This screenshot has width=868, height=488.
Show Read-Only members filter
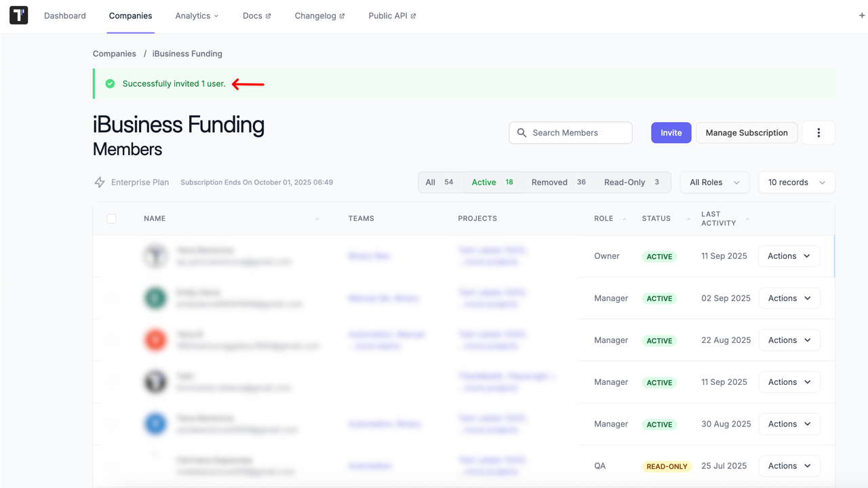point(631,182)
